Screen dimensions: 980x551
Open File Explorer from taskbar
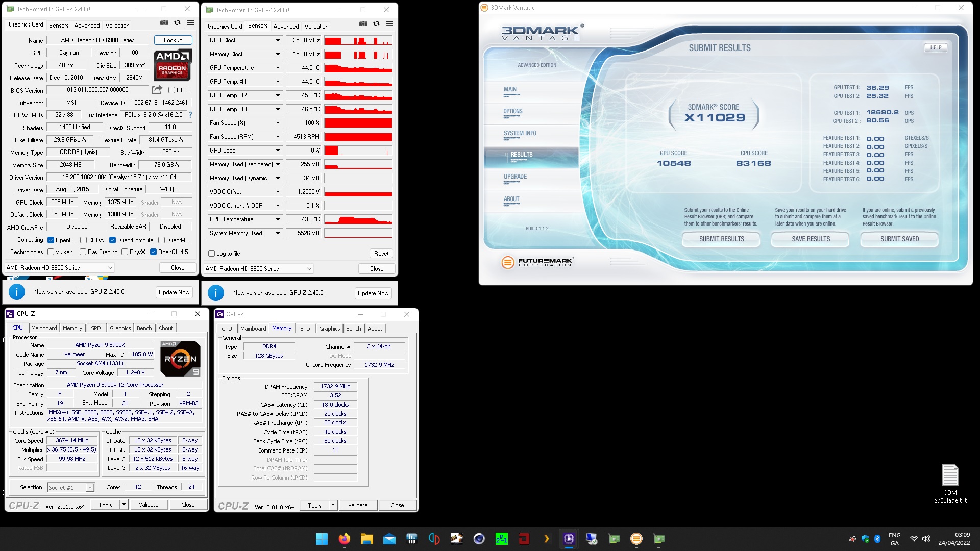[x=366, y=539]
